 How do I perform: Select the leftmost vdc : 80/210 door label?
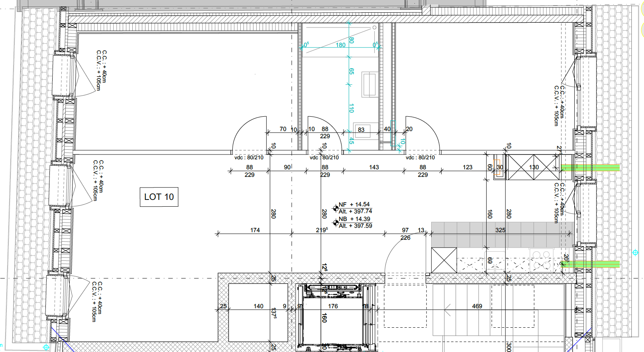249,158
